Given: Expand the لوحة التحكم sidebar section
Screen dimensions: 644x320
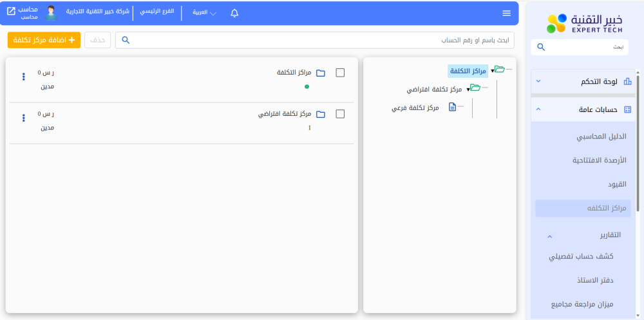Looking at the screenshot, I should coord(538,81).
